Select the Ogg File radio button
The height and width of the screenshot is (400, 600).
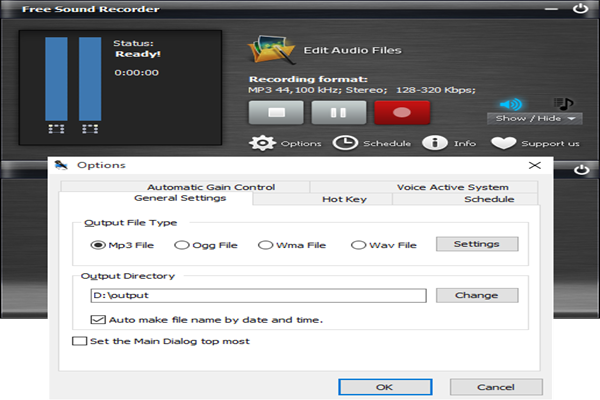pos(182,244)
